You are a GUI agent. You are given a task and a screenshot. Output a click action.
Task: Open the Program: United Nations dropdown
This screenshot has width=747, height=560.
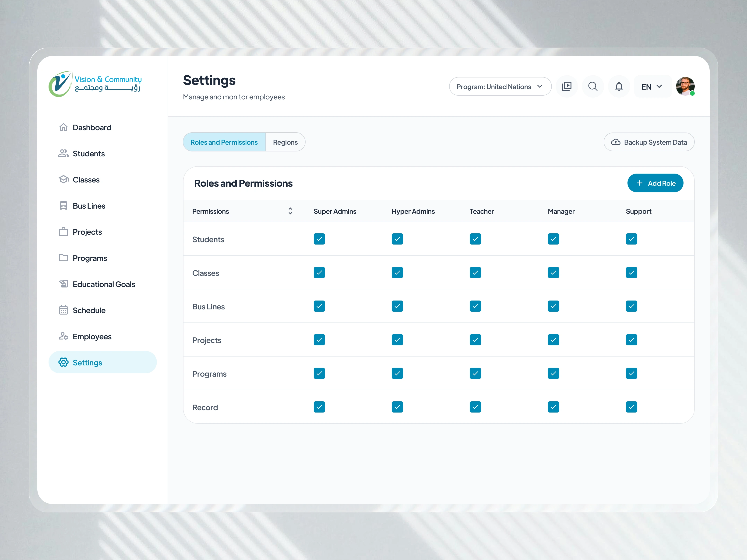pos(500,86)
